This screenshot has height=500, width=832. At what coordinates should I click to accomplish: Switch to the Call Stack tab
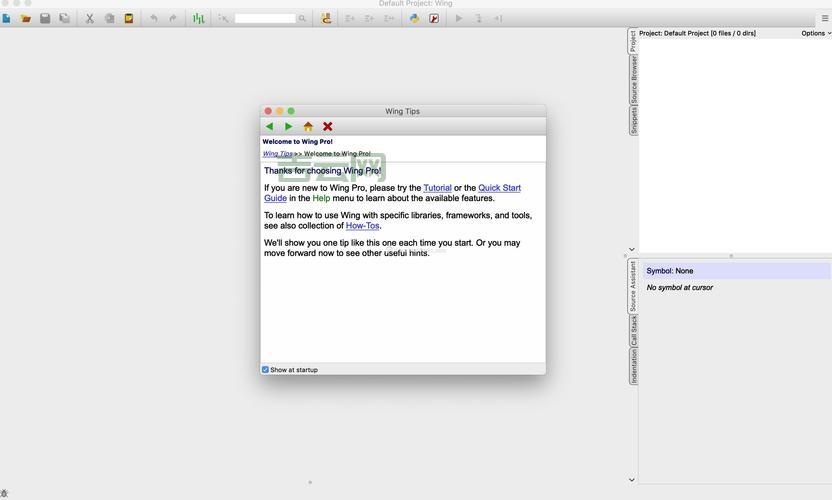[x=634, y=331]
